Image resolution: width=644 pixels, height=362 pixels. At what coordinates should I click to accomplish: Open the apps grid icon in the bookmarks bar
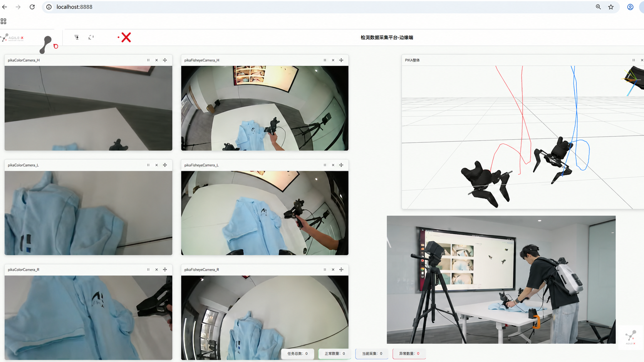[3, 22]
